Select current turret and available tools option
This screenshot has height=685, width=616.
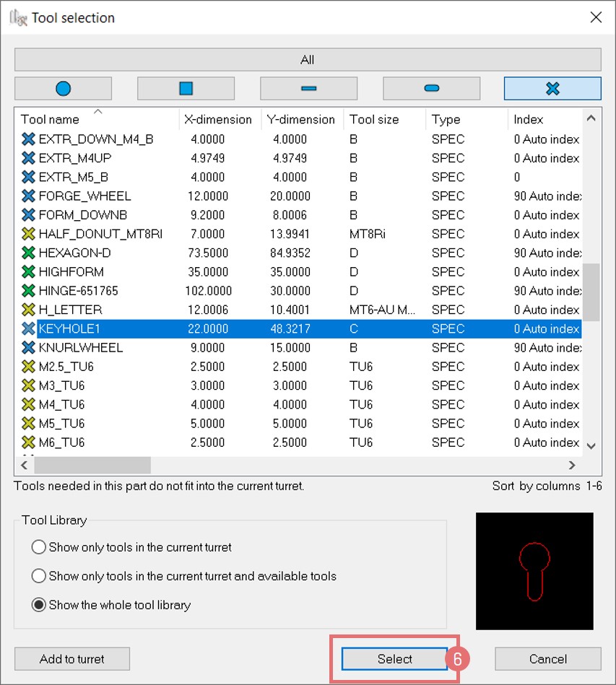pyautogui.click(x=39, y=576)
